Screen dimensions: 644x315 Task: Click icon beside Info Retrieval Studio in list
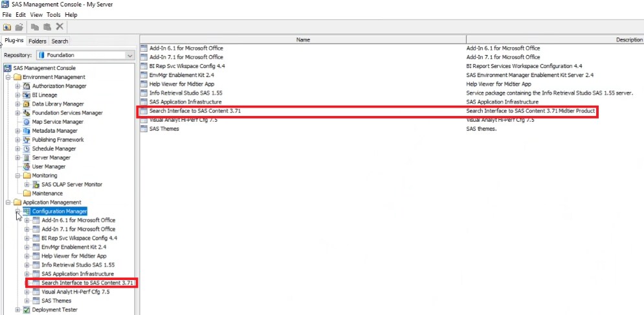coord(144,93)
